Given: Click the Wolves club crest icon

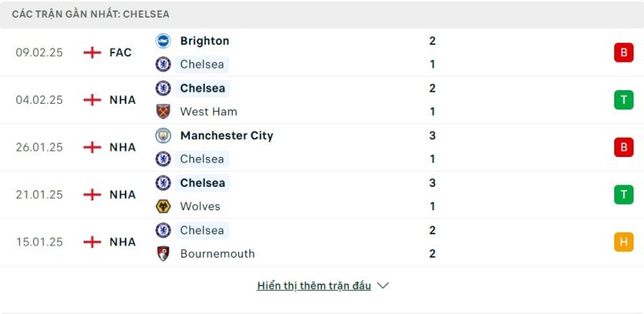Looking at the screenshot, I should [x=163, y=206].
